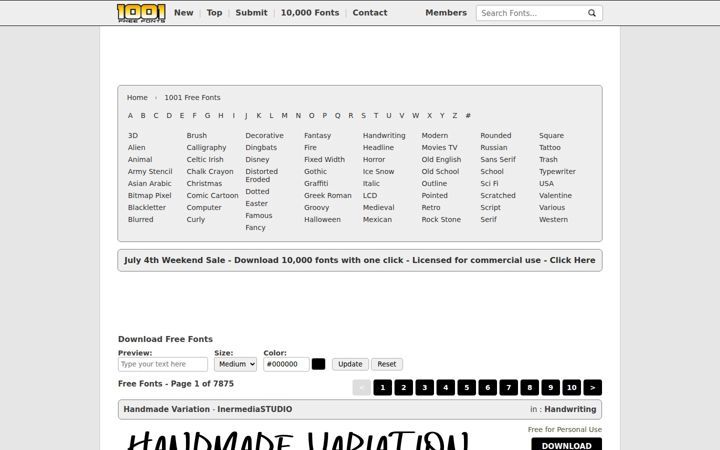Open the Bitmap Pixel category

click(x=149, y=195)
